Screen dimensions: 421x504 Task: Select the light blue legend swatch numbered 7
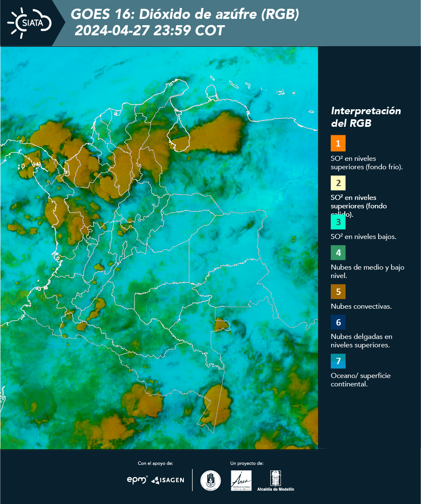tap(338, 361)
